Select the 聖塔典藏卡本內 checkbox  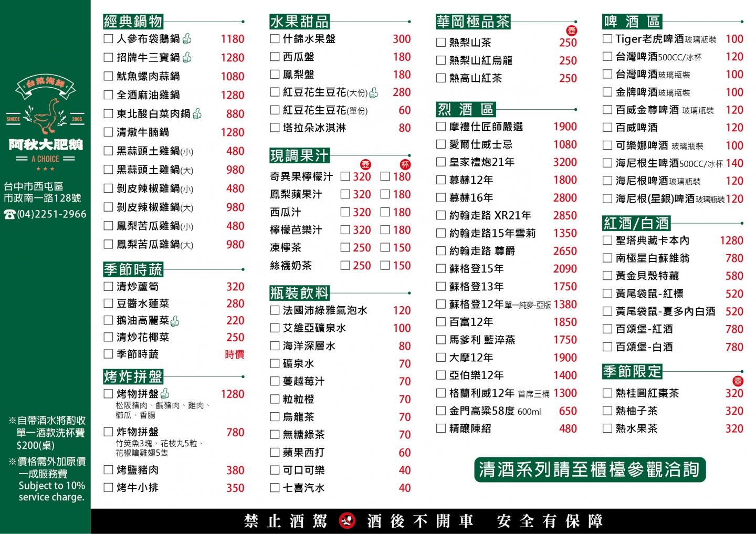pyautogui.click(x=607, y=240)
